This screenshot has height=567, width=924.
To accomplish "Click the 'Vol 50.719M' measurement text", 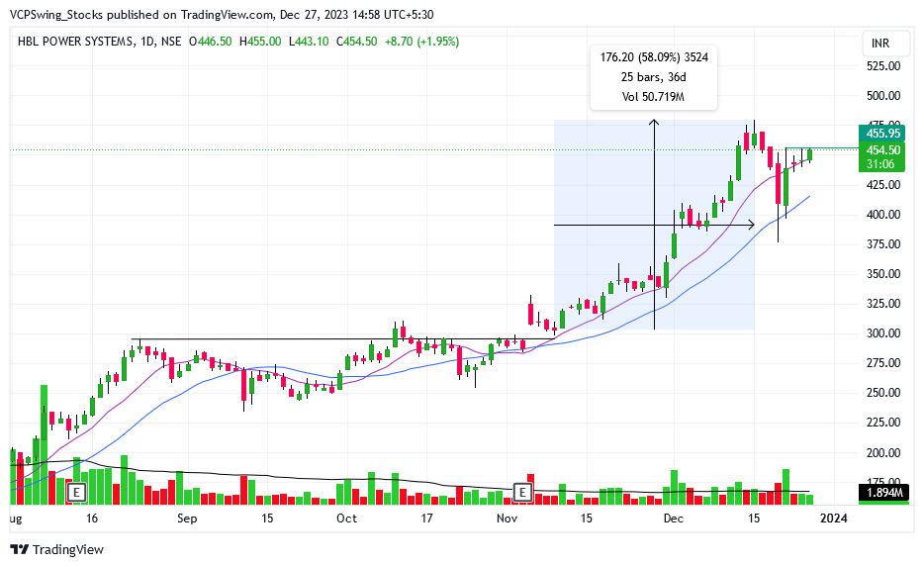I will coord(654,97).
